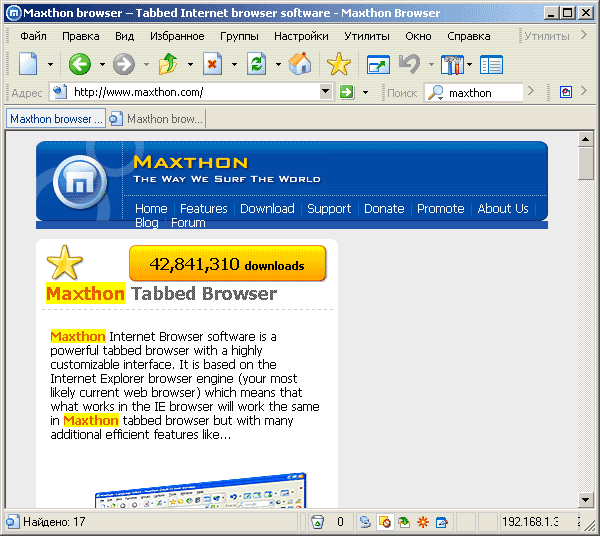This screenshot has width=600, height=536.
Task: Open the Справка menu
Action: [x=469, y=36]
